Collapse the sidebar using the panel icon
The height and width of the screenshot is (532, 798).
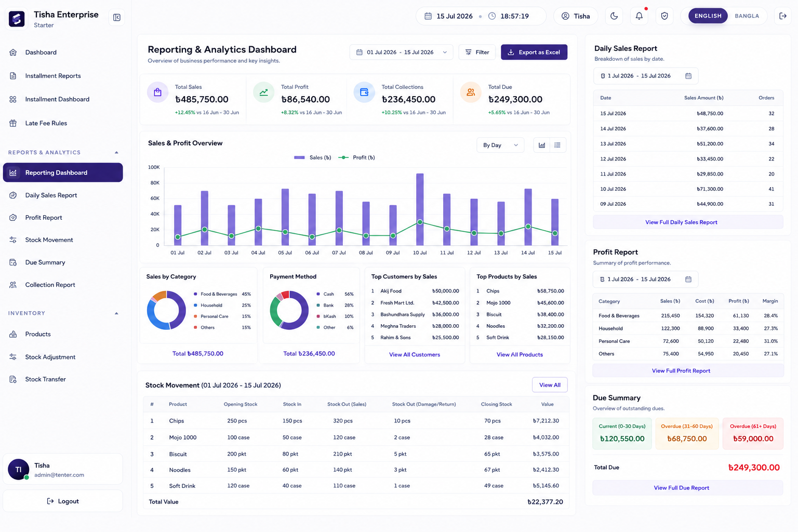[x=117, y=18]
